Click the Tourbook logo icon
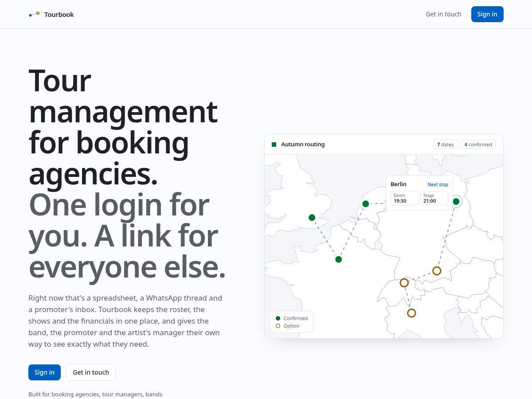Screen dimensions: 532x399 [x=34, y=14]
